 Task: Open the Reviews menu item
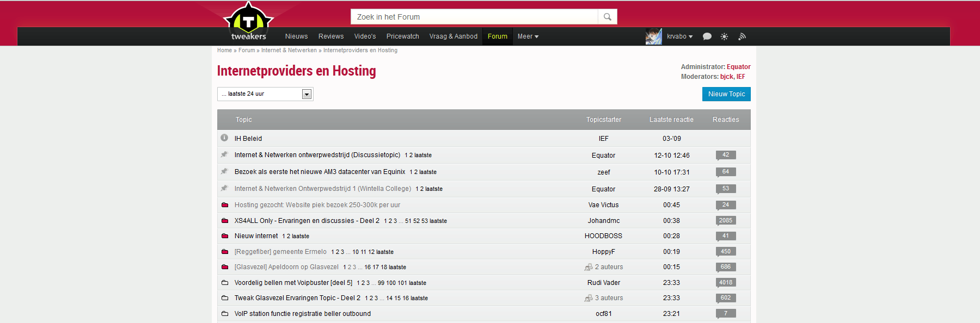(331, 36)
